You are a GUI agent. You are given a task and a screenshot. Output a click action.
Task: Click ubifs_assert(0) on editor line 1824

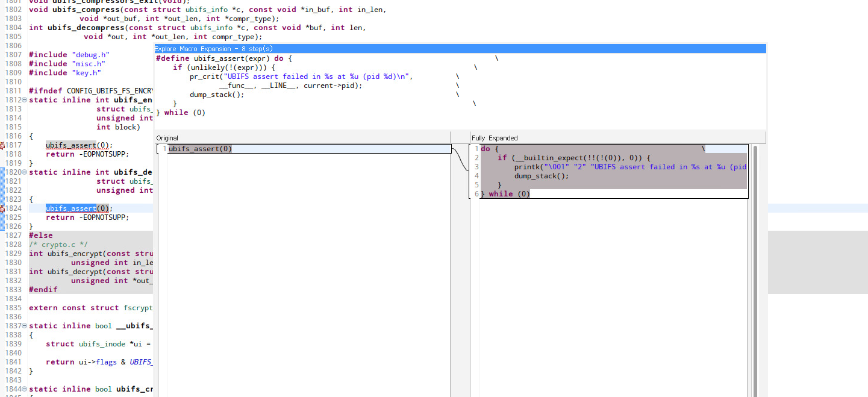pyautogui.click(x=79, y=208)
